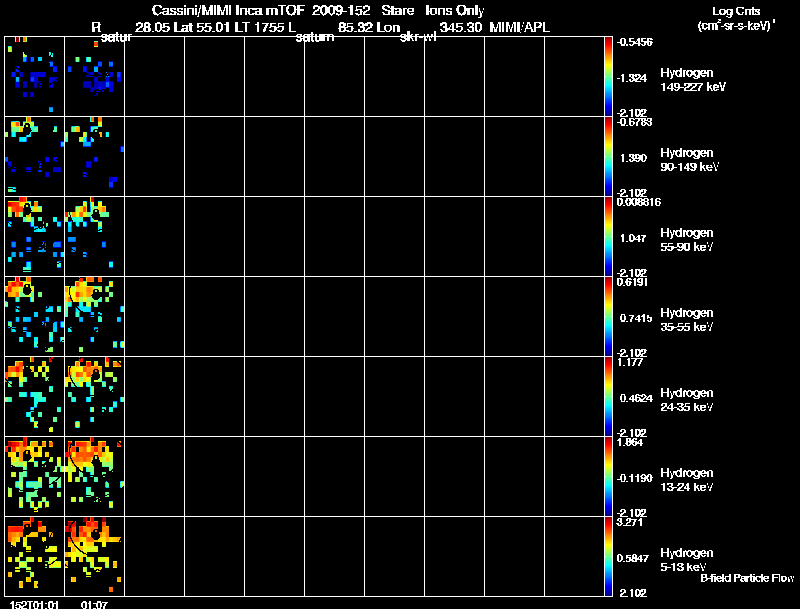This screenshot has width=800, height=609.
Task: Click the 149-227 keV hydrogen image at 01:01
Action: 35,77
